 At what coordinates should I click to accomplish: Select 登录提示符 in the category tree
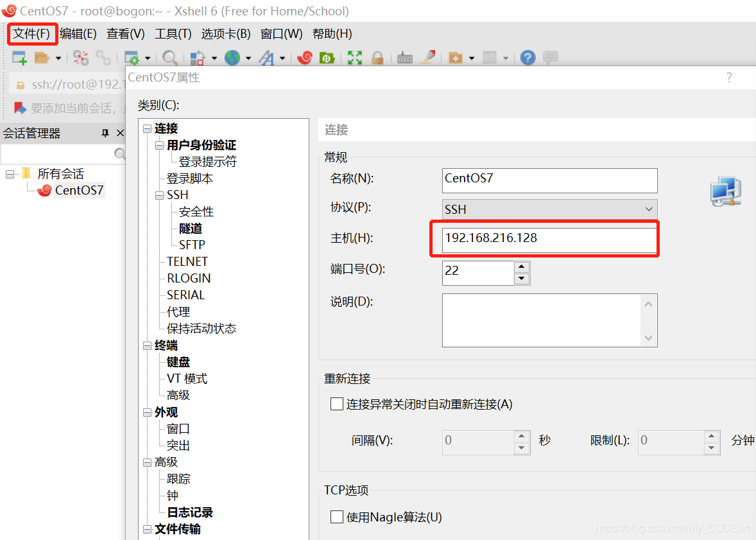click(x=208, y=162)
